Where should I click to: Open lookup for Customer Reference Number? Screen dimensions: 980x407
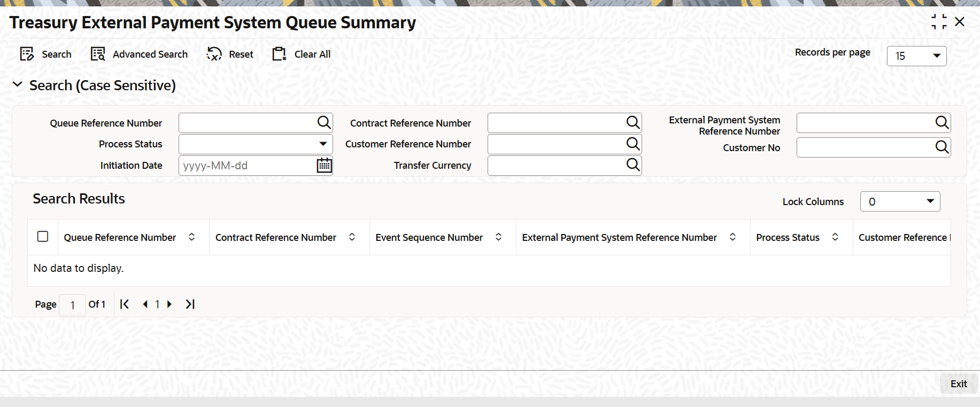[633, 144]
